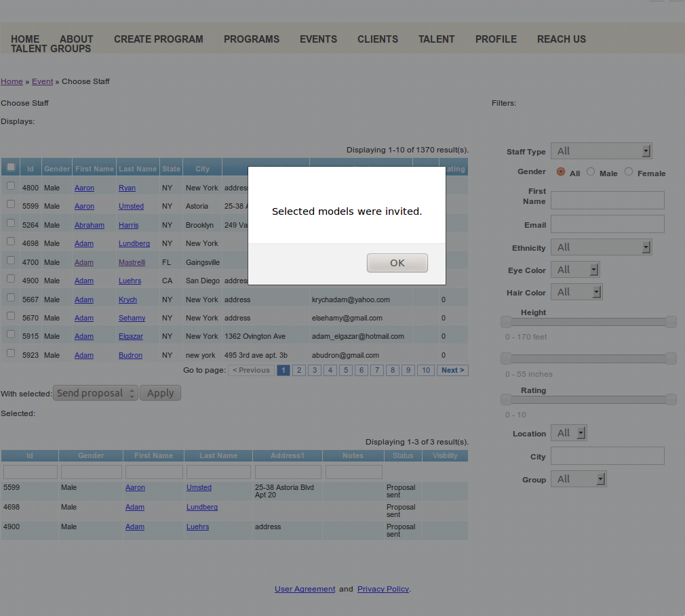
Task: Open first name link Abraham
Action: click(x=90, y=225)
